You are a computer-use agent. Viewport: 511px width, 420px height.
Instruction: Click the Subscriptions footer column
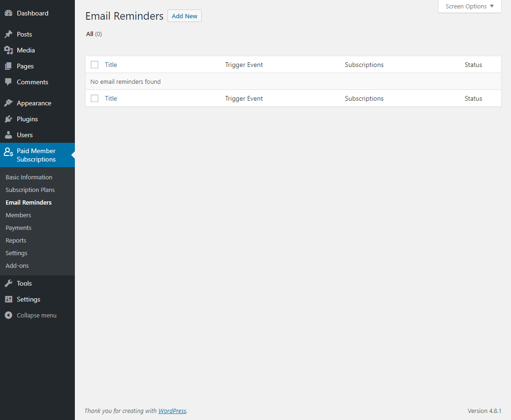tap(364, 98)
